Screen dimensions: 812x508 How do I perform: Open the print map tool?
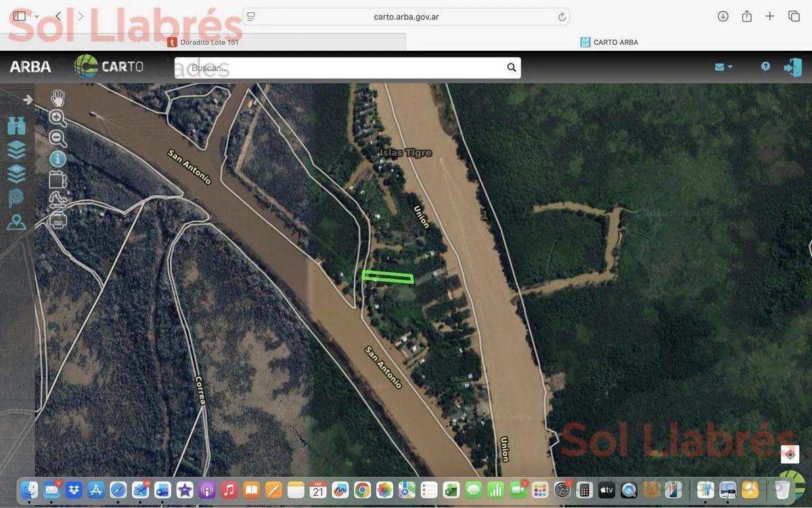pos(58,219)
